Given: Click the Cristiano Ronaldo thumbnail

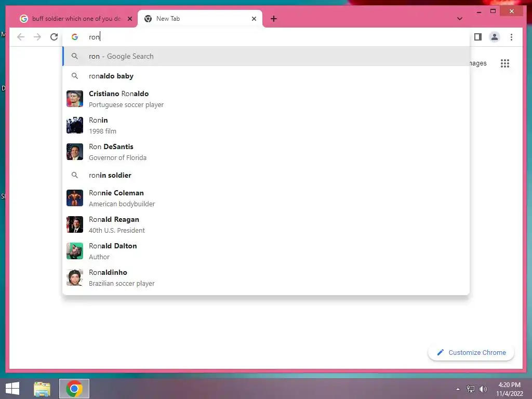Looking at the screenshot, I should click(75, 99).
